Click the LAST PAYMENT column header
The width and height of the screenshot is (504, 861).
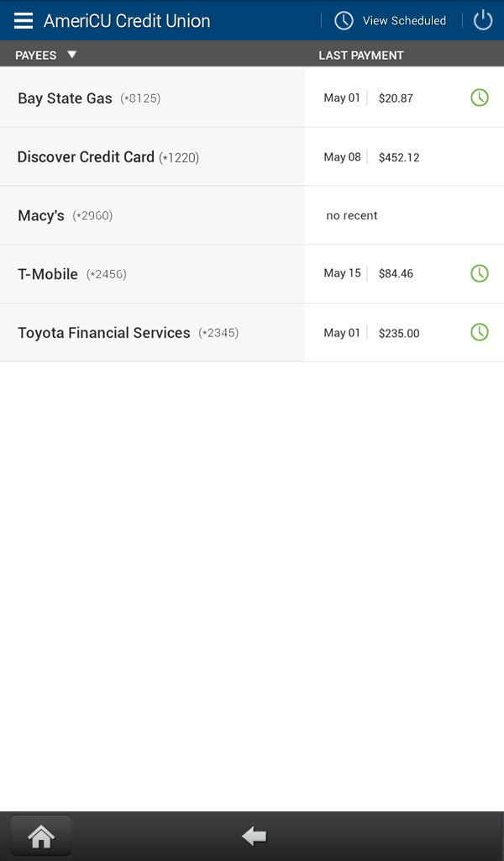(361, 55)
